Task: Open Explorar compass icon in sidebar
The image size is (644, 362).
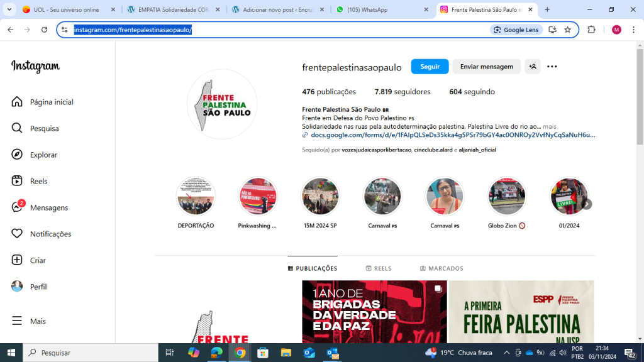Action: click(17, 155)
